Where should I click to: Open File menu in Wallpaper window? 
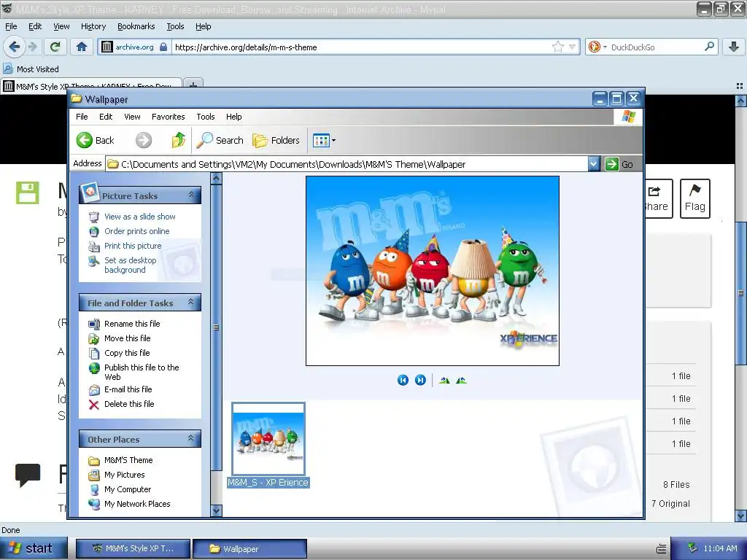(82, 117)
